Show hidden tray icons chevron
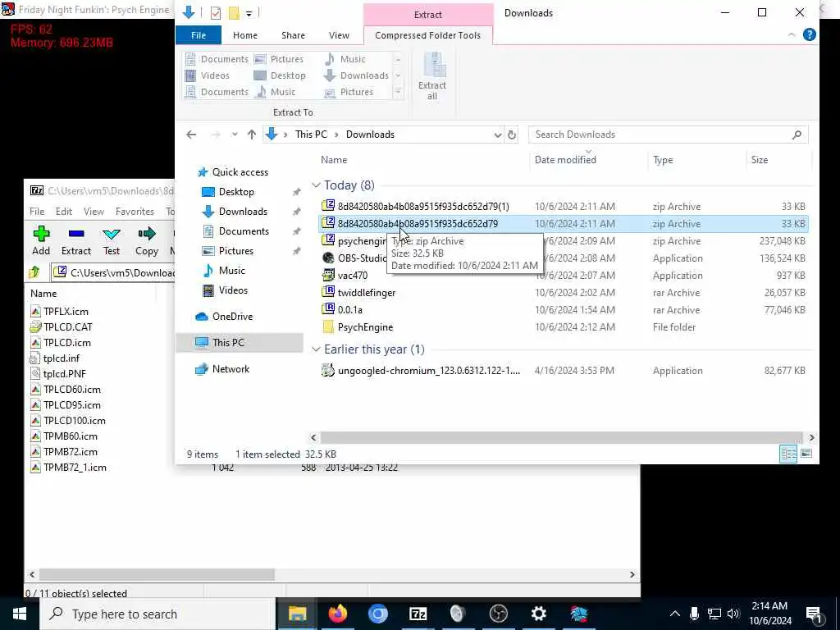 pyautogui.click(x=675, y=614)
